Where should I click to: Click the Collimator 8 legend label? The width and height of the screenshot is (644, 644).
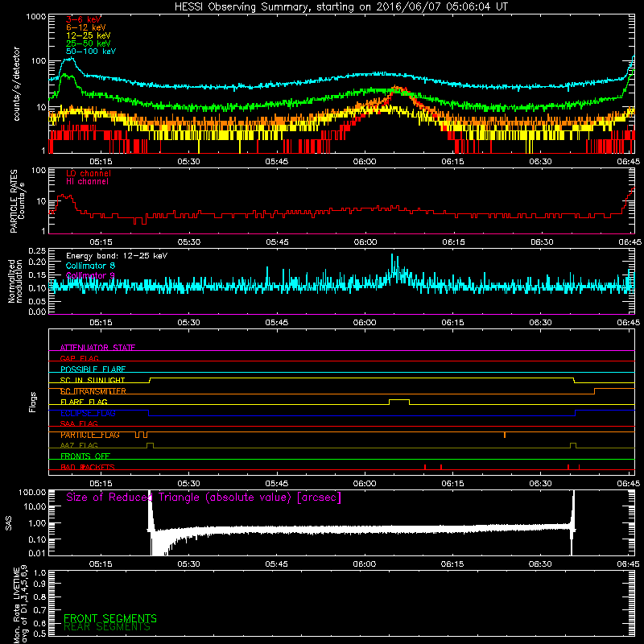click(x=90, y=266)
